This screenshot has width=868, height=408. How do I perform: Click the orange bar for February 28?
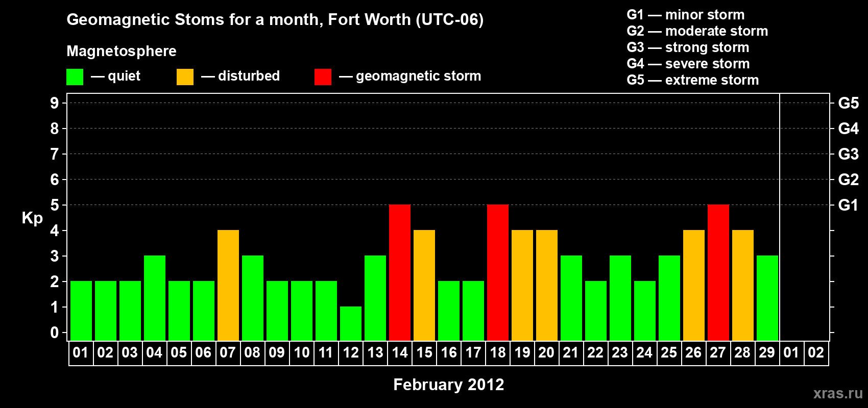point(743,285)
